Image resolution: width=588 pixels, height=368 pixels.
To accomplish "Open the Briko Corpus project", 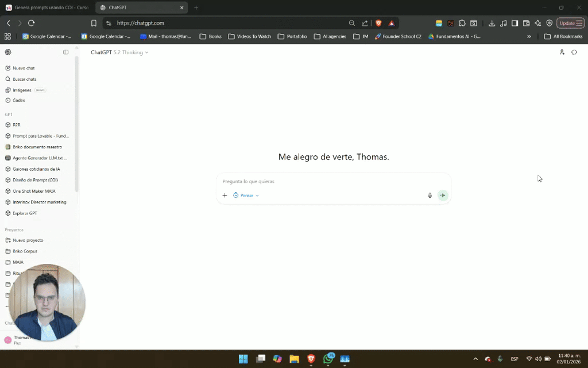I will [x=21, y=251].
